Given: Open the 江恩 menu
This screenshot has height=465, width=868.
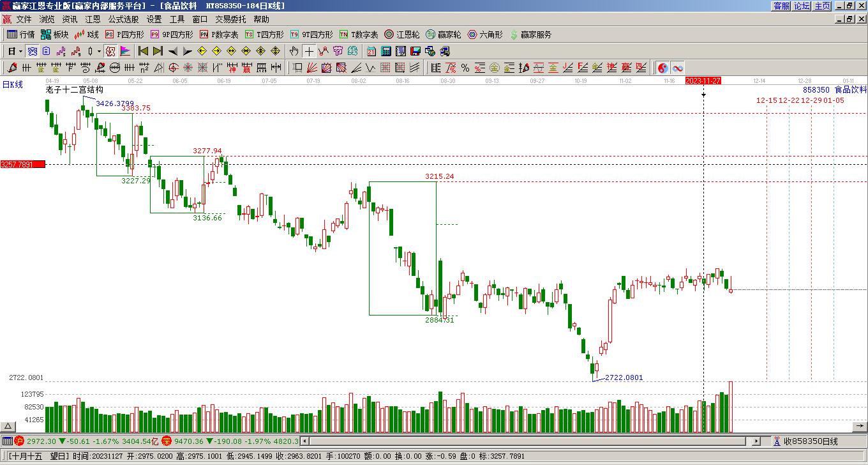Looking at the screenshot, I should (x=93, y=20).
